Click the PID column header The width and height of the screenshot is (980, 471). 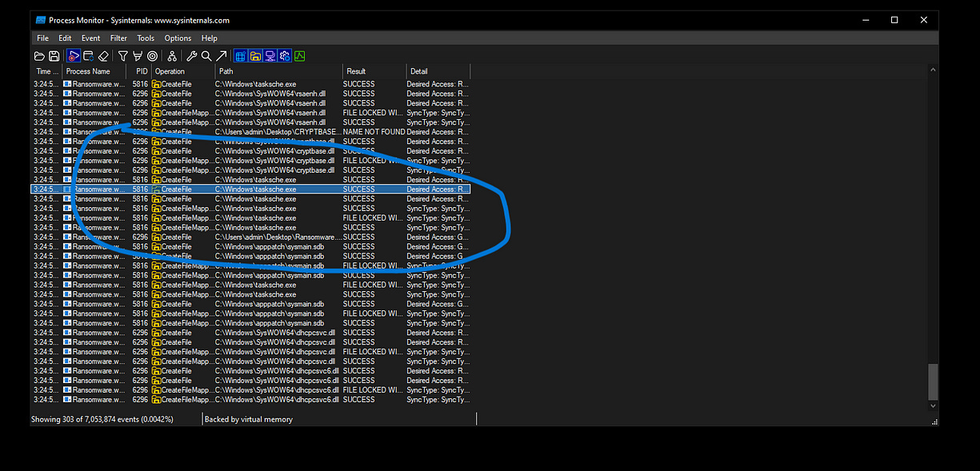click(x=139, y=71)
